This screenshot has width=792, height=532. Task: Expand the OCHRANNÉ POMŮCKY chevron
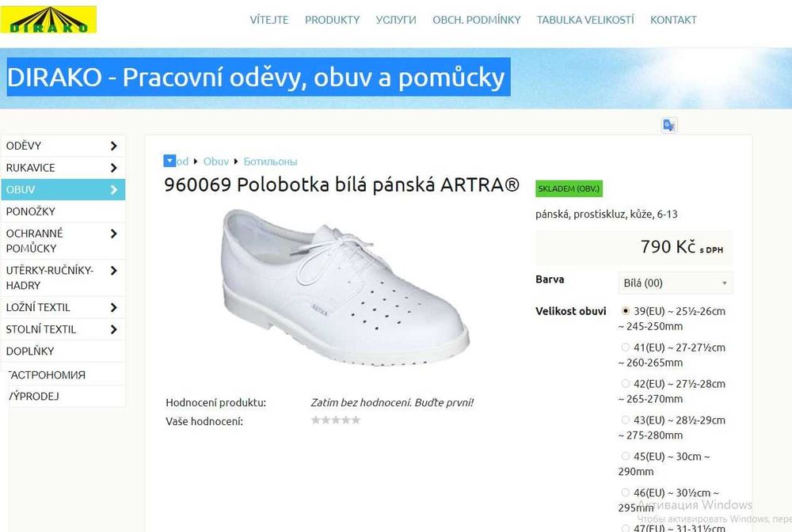click(x=113, y=234)
